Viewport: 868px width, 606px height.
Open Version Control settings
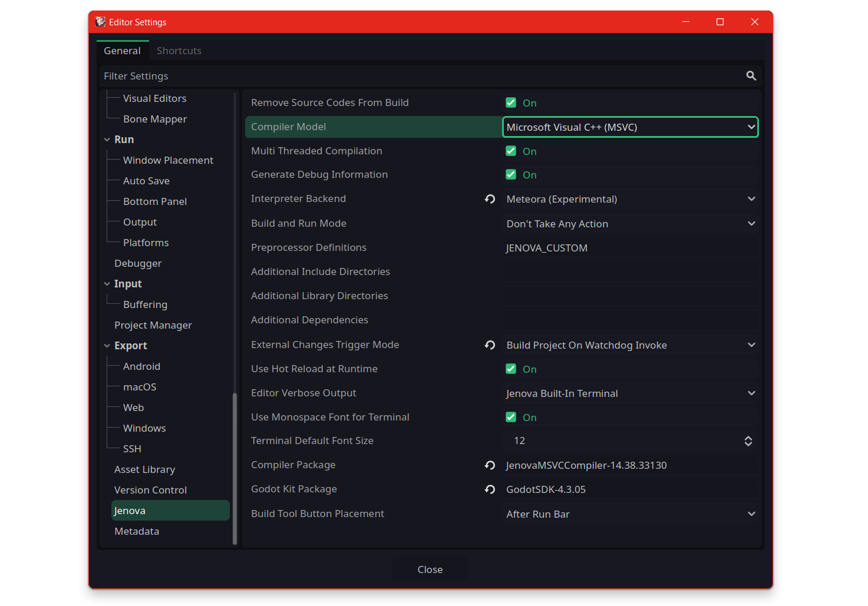pos(150,490)
